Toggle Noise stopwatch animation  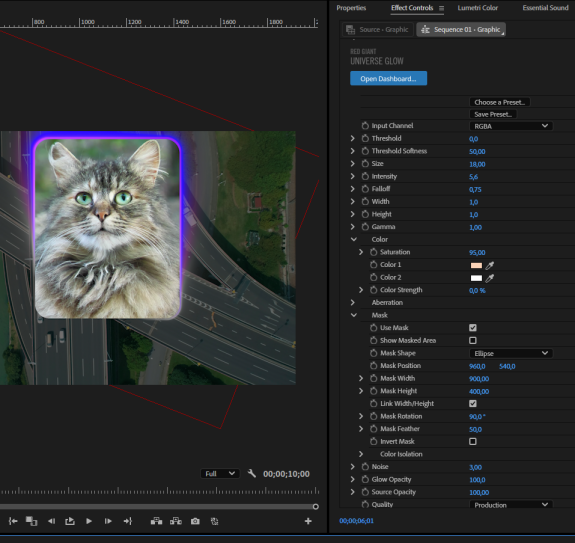[365, 466]
